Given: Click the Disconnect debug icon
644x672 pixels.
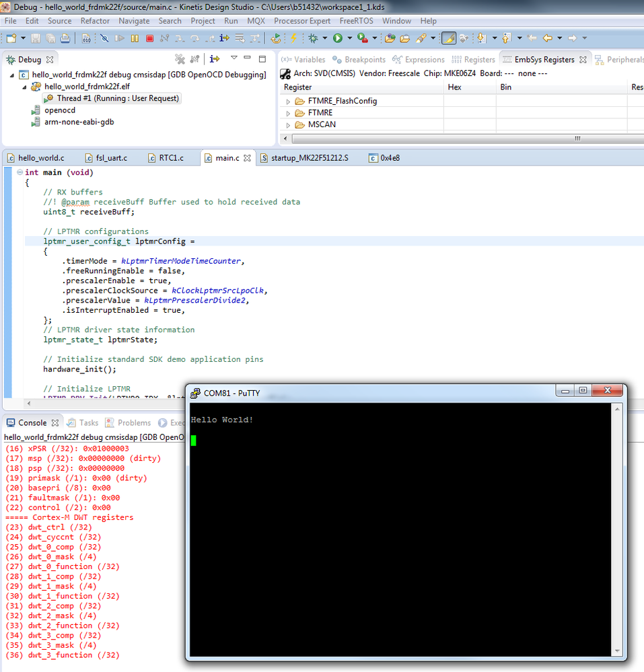Looking at the screenshot, I should (164, 38).
